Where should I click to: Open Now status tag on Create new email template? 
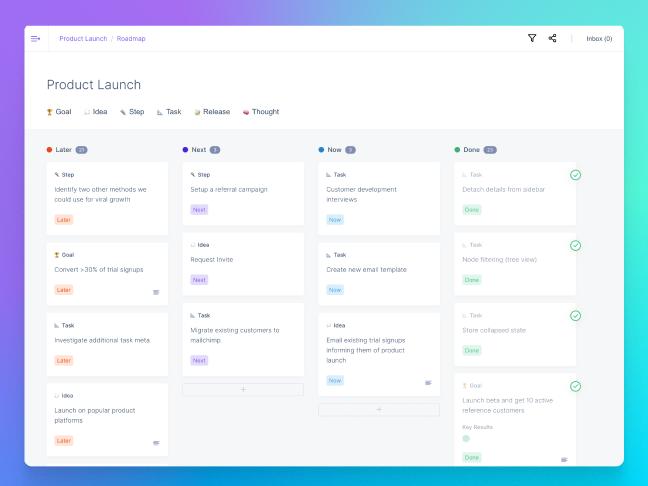point(335,290)
